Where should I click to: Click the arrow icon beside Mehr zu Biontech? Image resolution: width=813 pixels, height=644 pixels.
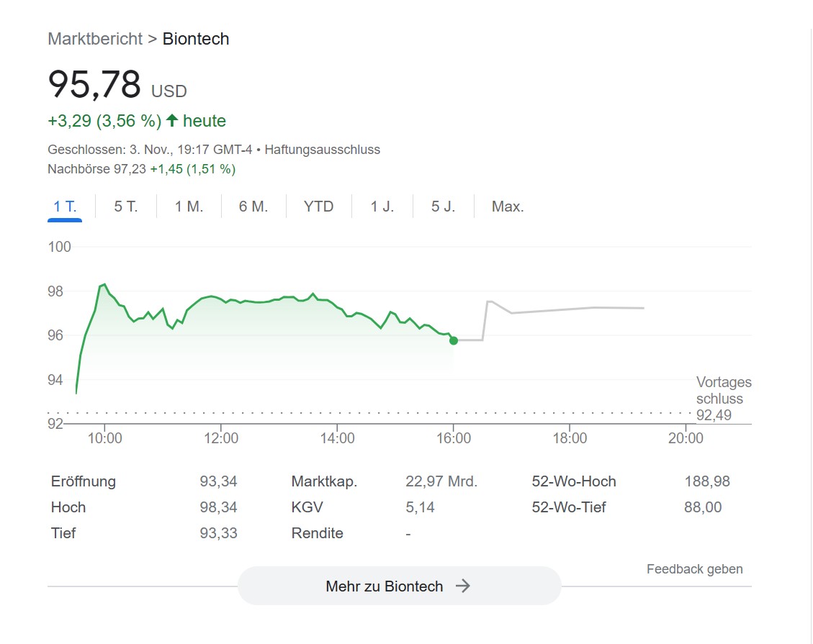click(x=463, y=586)
